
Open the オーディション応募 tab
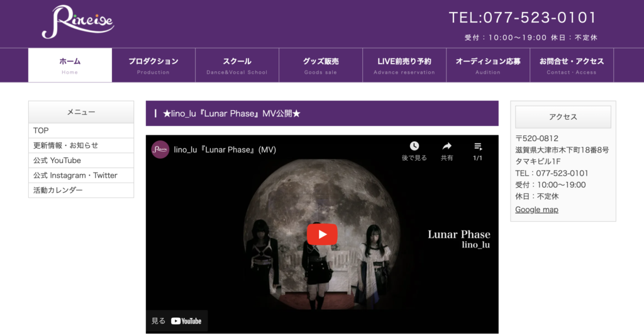pos(488,65)
